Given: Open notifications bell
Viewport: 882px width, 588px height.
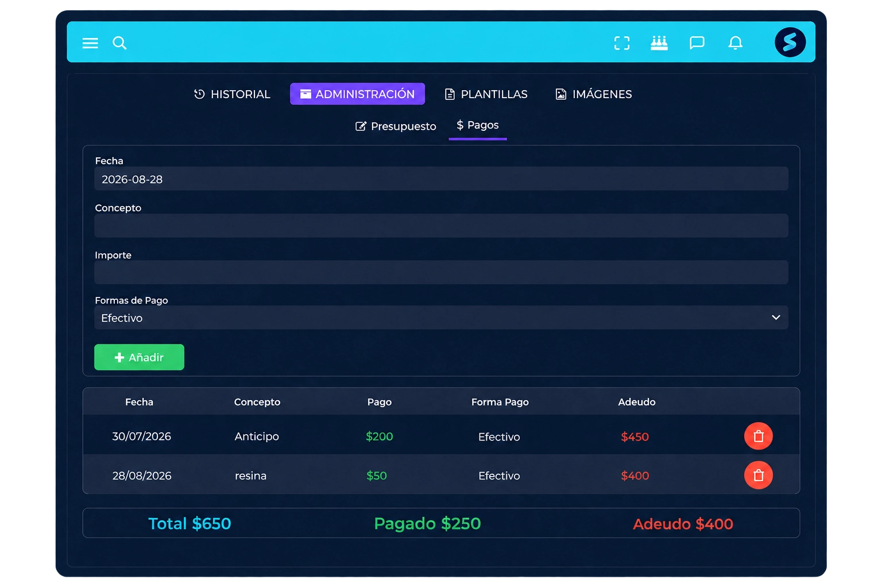Looking at the screenshot, I should (736, 43).
